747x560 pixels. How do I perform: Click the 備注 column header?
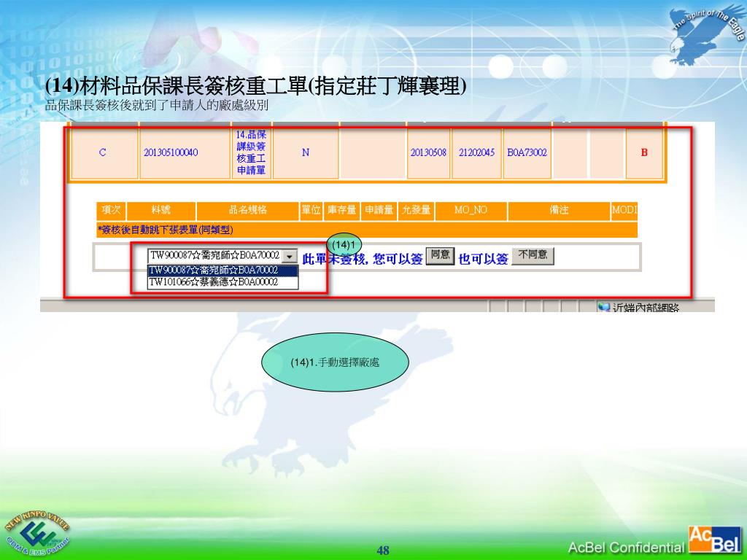click(x=559, y=210)
